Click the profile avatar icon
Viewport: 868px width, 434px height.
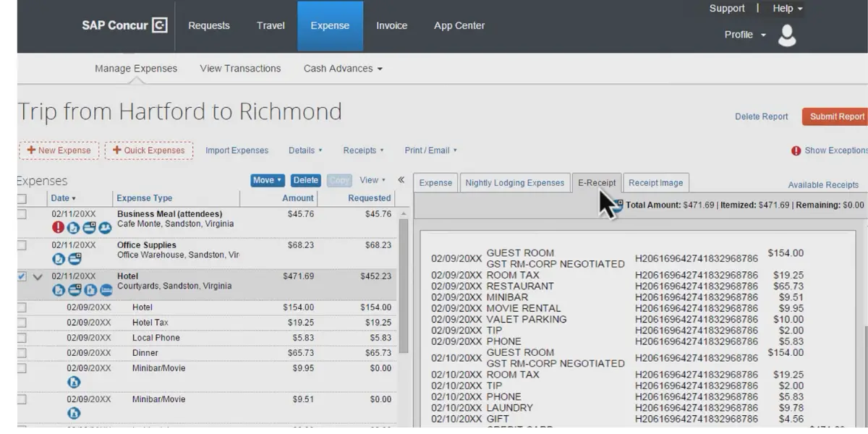coord(786,35)
